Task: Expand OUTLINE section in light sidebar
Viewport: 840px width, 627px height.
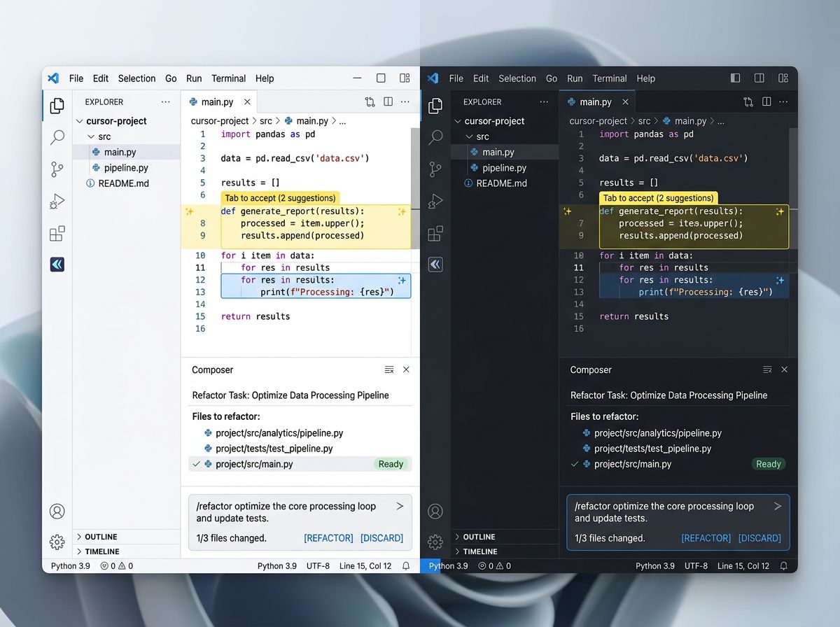Action: [79, 537]
